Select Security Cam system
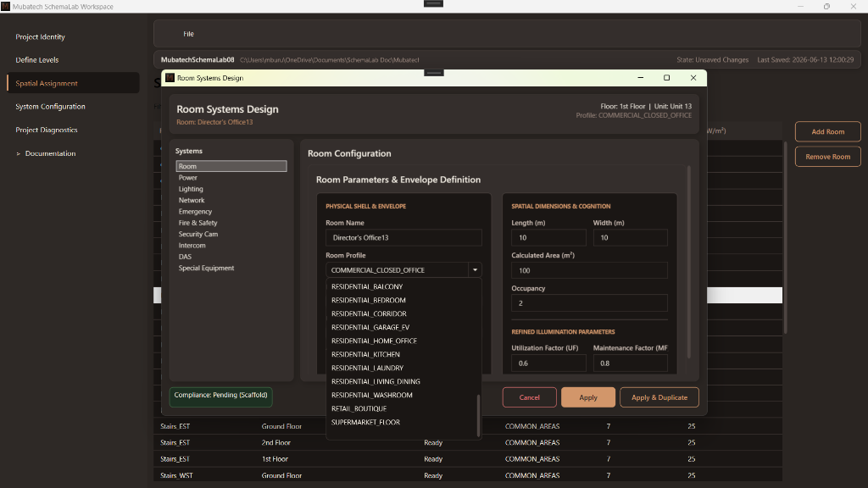The height and width of the screenshot is (488, 868). tap(231, 234)
